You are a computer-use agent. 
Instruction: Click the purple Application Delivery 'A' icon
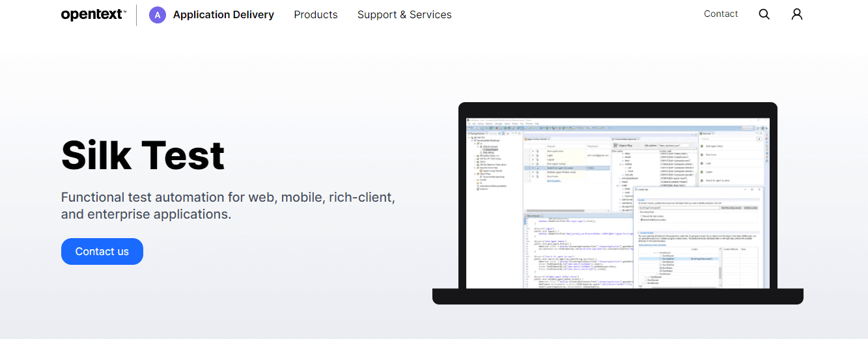click(158, 14)
